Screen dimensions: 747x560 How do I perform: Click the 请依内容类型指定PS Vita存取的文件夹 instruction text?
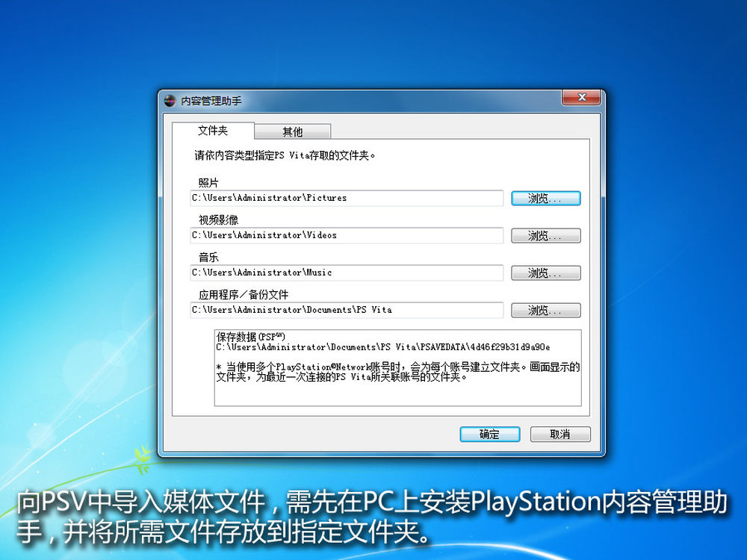[x=285, y=156]
